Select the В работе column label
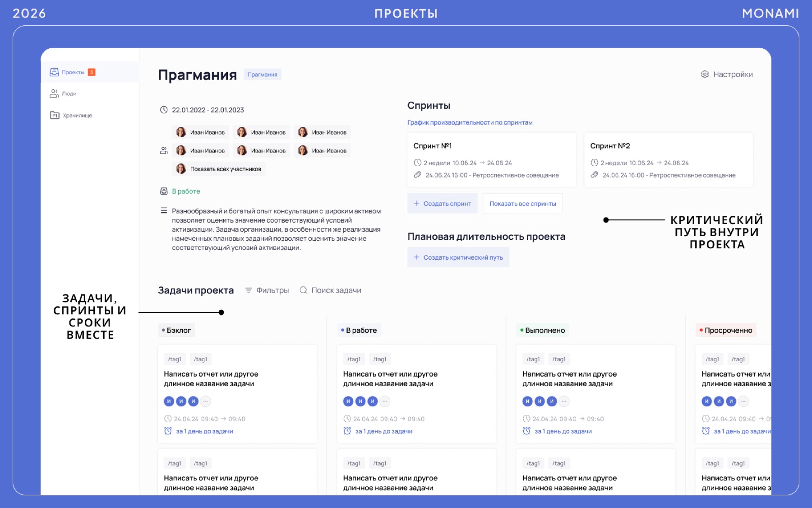 [359, 330]
